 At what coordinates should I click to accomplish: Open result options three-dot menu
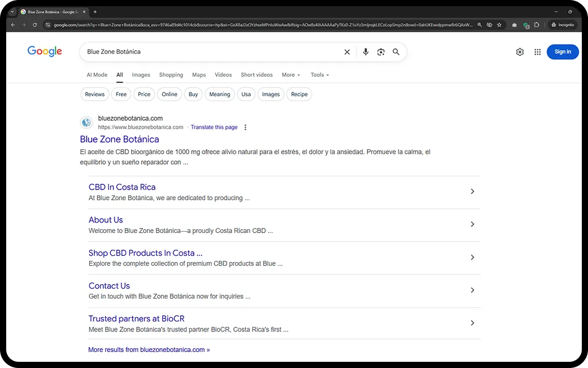coord(245,127)
